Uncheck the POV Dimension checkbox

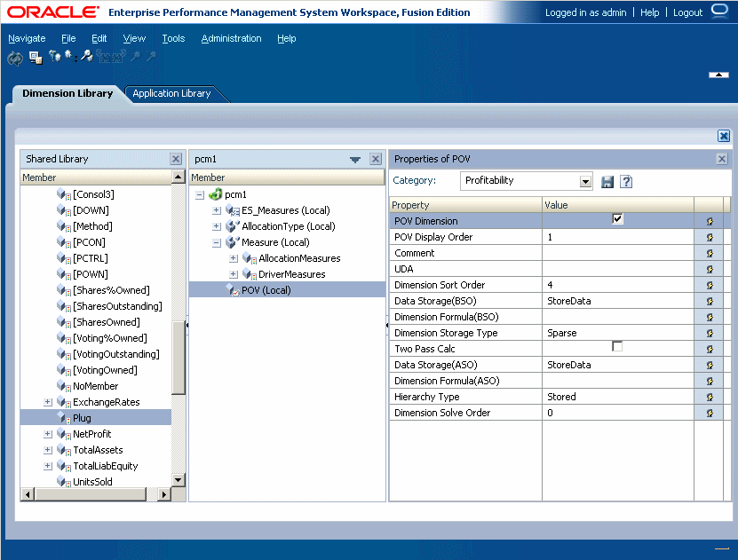(617, 218)
